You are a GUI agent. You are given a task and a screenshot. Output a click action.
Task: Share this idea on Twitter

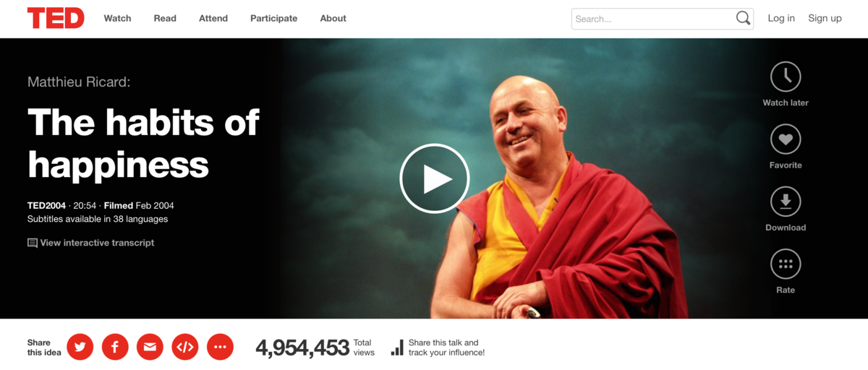point(80,347)
